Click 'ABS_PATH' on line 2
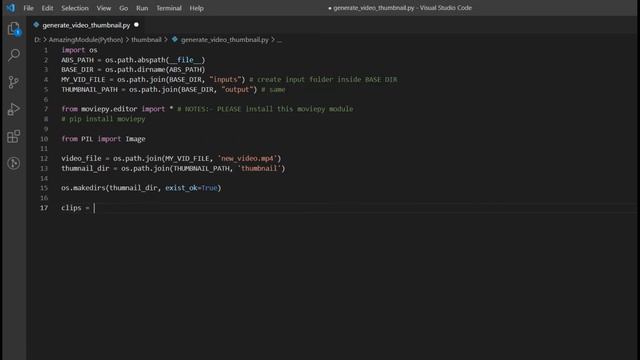 77,60
